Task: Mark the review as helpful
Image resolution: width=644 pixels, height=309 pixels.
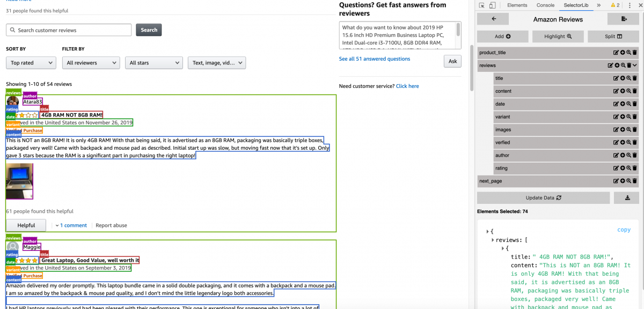Action: [x=26, y=225]
